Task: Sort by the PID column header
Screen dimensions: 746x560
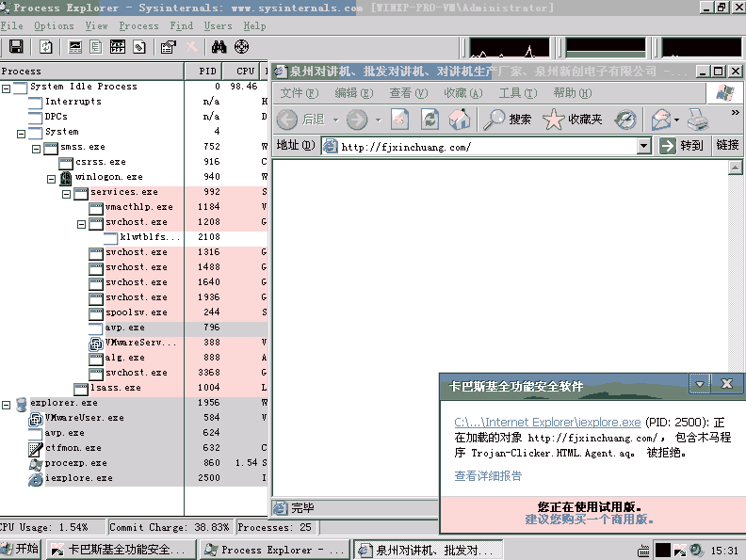Action: point(203,72)
